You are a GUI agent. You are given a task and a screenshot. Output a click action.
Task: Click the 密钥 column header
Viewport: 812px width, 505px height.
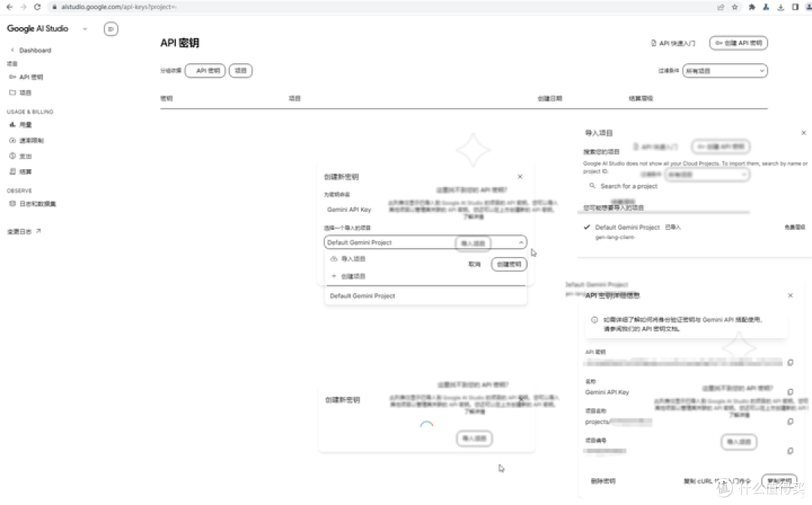(166, 98)
